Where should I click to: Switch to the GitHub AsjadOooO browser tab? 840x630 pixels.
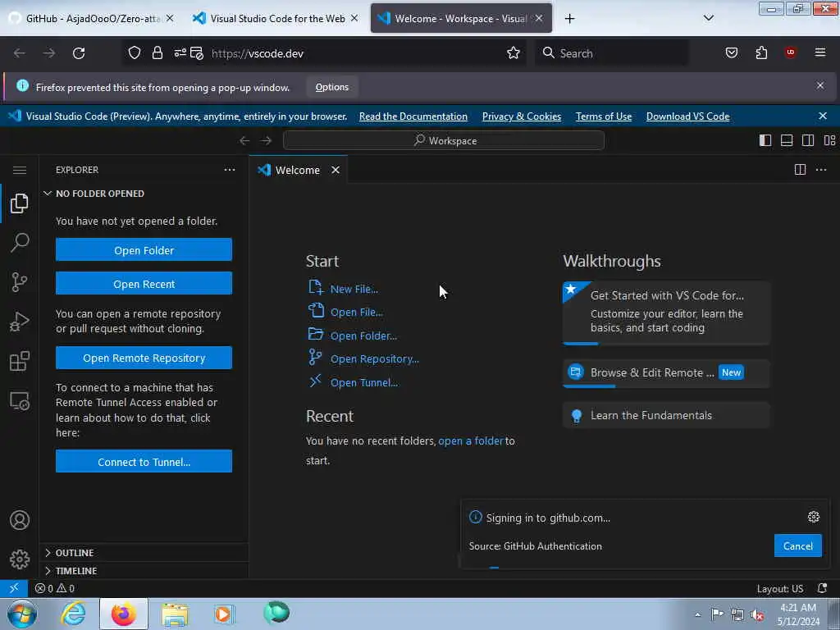93,18
